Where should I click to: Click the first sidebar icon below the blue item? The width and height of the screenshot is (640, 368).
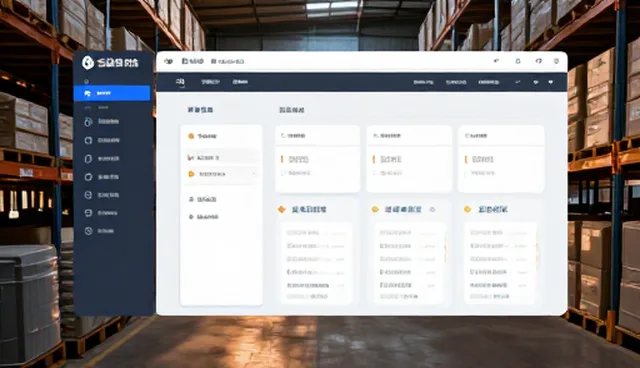[88, 122]
